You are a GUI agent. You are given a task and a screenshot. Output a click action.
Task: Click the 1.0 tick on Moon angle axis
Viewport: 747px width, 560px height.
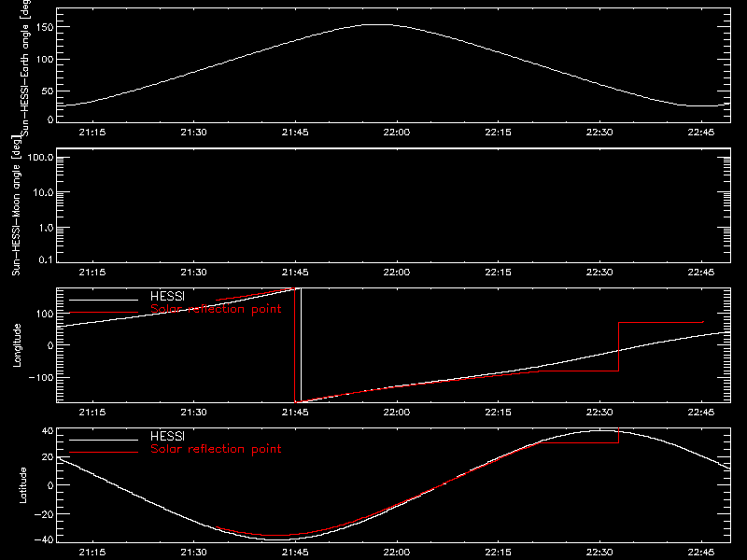pyautogui.click(x=46, y=228)
